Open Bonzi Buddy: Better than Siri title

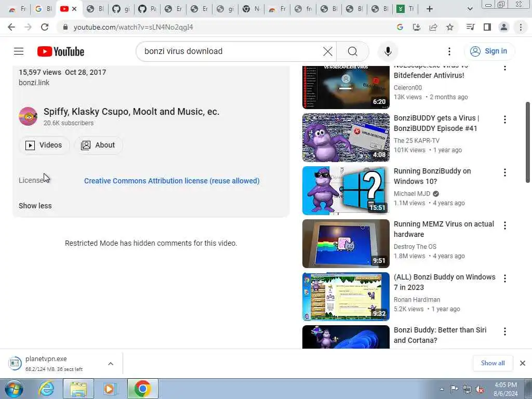(x=440, y=335)
